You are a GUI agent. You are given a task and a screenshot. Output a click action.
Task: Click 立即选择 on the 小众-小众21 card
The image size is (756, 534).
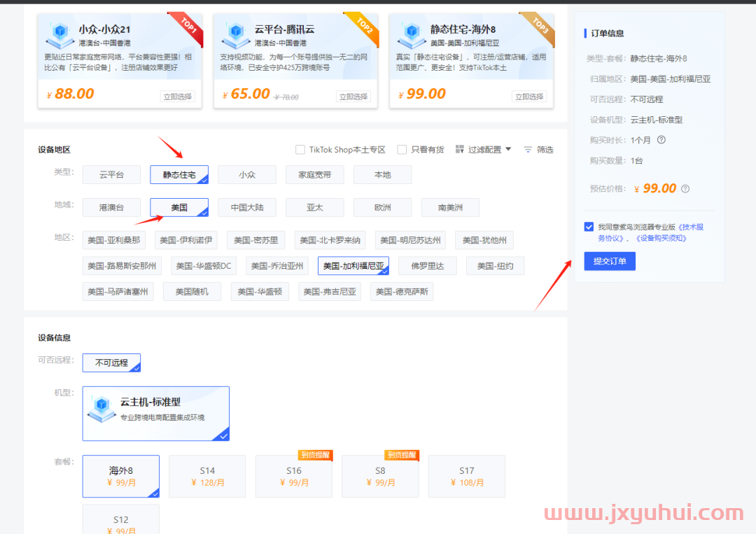(177, 97)
